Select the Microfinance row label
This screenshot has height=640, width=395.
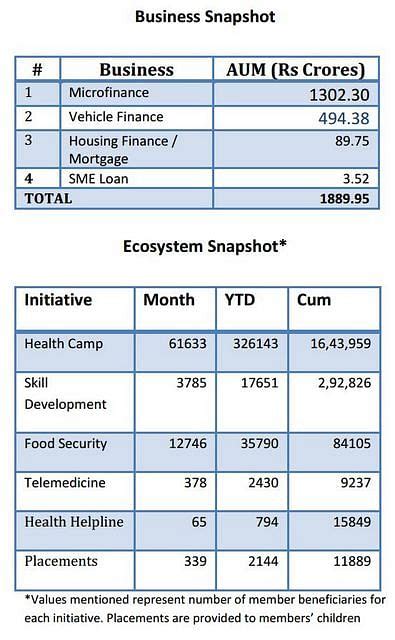click(x=109, y=93)
